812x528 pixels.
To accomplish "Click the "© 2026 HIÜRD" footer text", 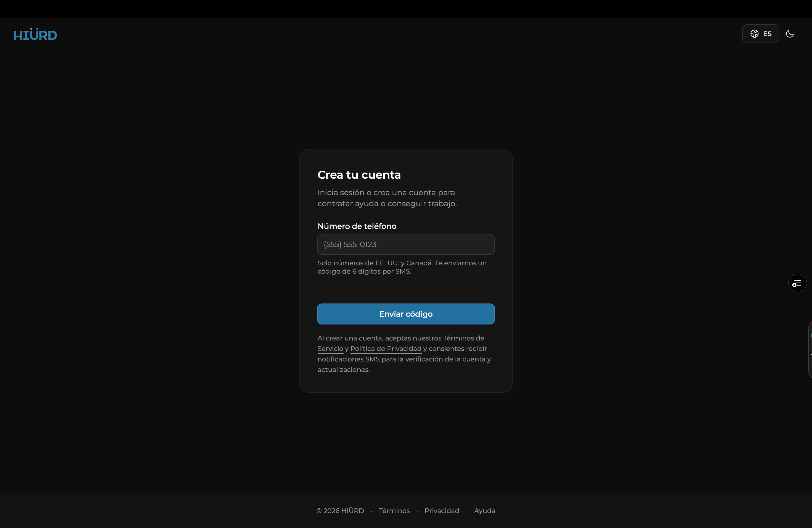I will tap(340, 511).
